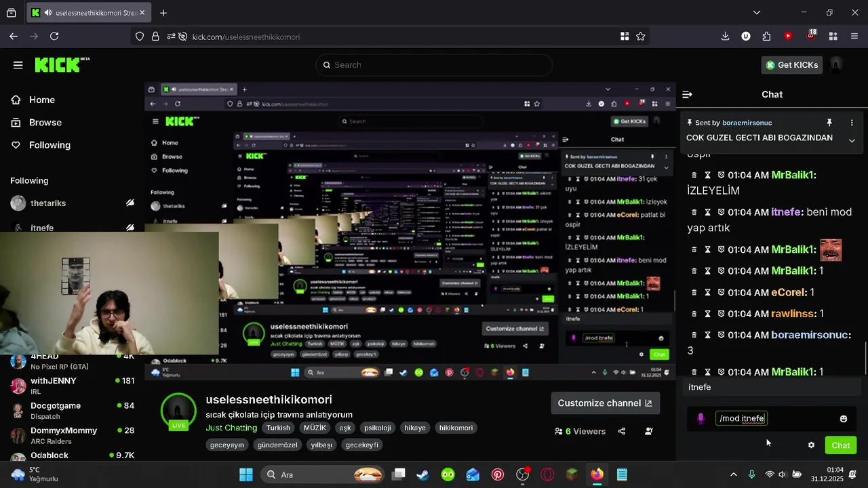Open a new browser tab
The image size is (868, 488).
[163, 13]
